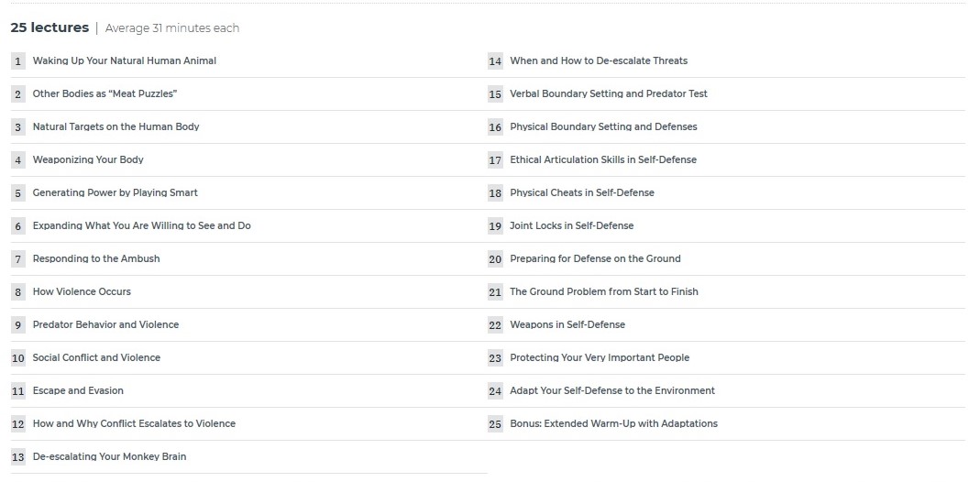
Task: Open De-escalating Your Monkey Brain lecture
Action: 109,456
